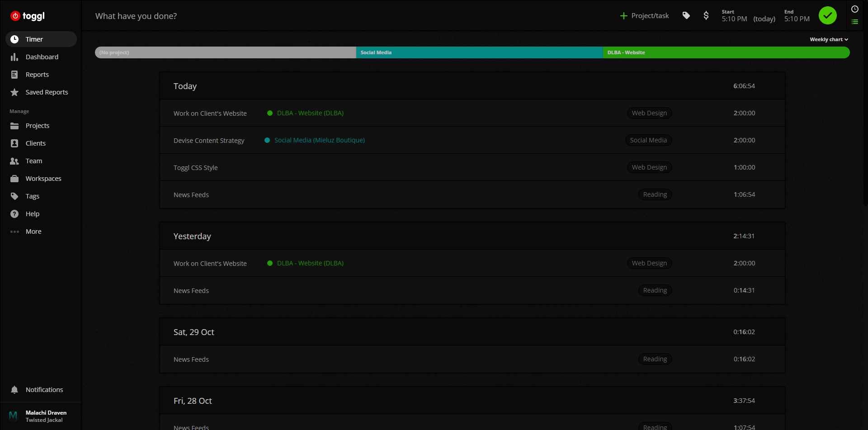Click Reading tag on yesterday's News Feeds

(x=655, y=290)
